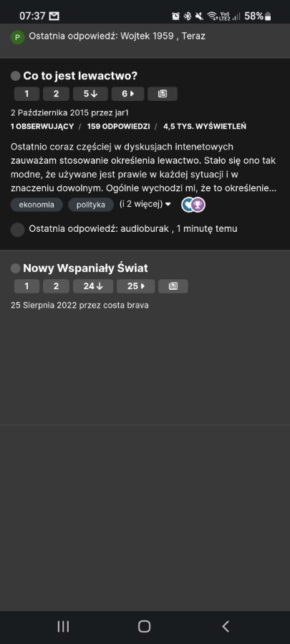The height and width of the screenshot is (644, 290).
Task: Open Android recent apps button
Action: (63, 626)
